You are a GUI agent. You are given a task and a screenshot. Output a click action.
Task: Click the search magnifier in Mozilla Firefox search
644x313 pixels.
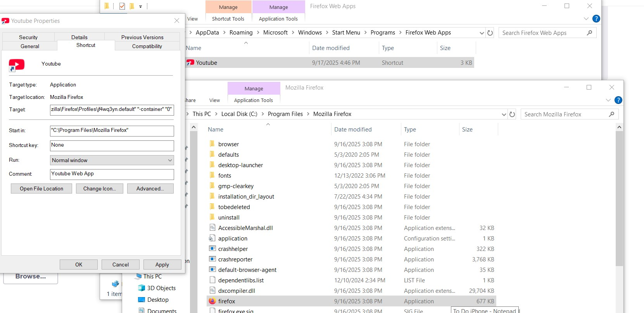[611, 114]
